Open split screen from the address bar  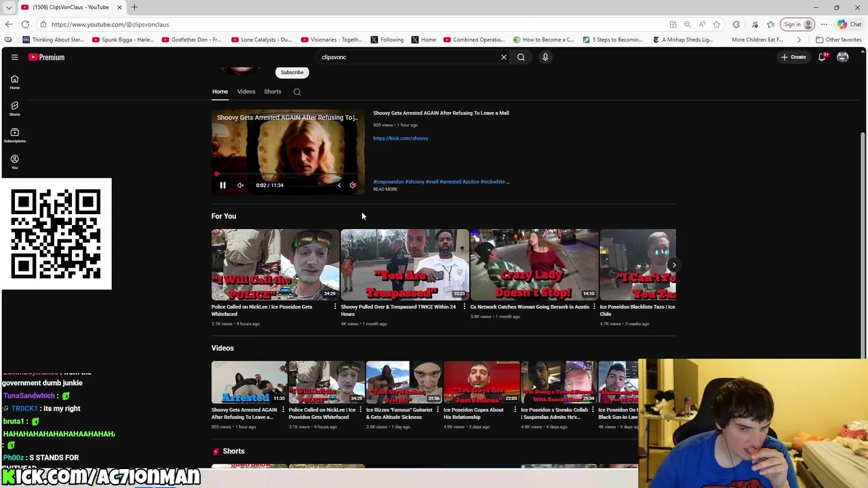tap(673, 24)
